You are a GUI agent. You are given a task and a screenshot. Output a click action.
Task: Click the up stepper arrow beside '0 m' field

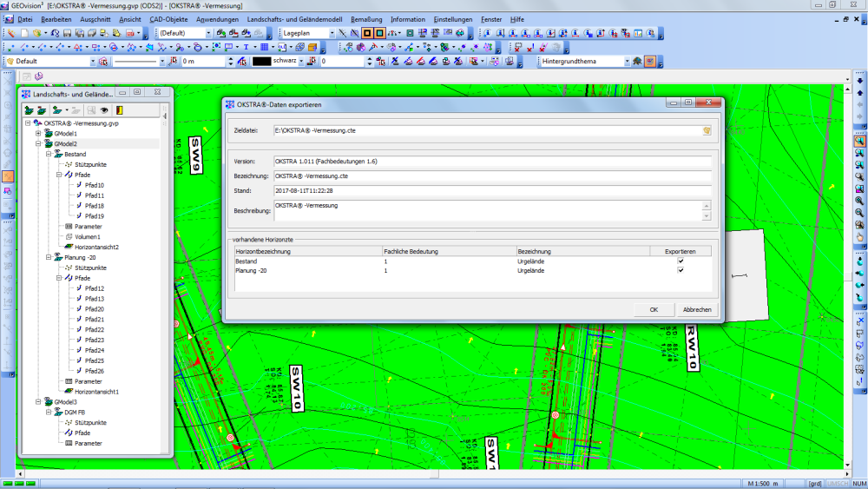point(230,59)
